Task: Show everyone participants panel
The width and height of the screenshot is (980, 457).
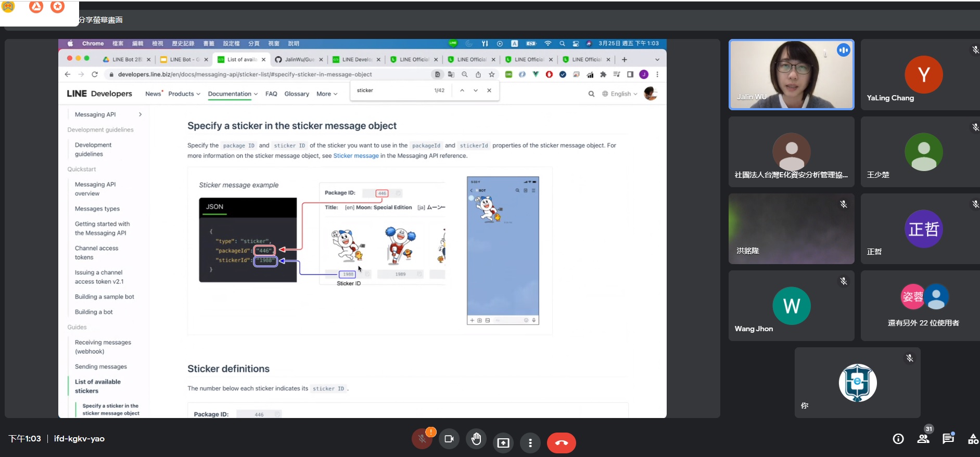Action: 923,439
